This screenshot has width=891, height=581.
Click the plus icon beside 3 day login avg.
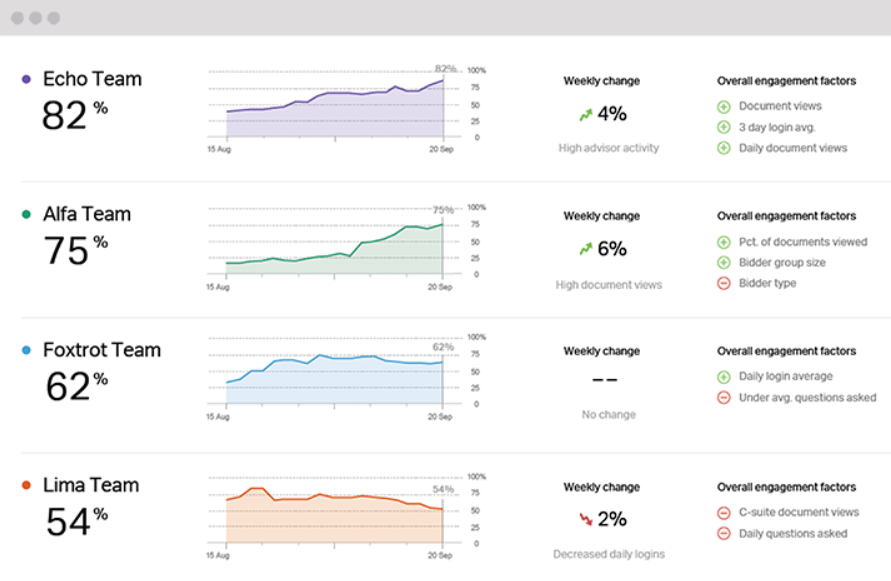722,126
